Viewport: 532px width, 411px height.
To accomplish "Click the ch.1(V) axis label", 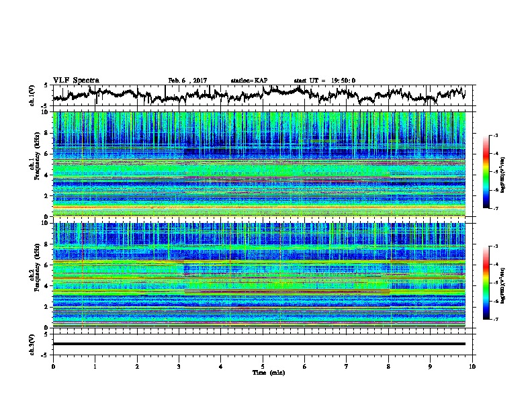I will click(32, 95).
